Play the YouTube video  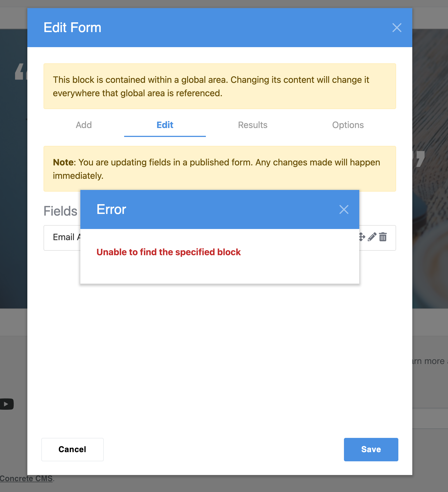click(6, 404)
